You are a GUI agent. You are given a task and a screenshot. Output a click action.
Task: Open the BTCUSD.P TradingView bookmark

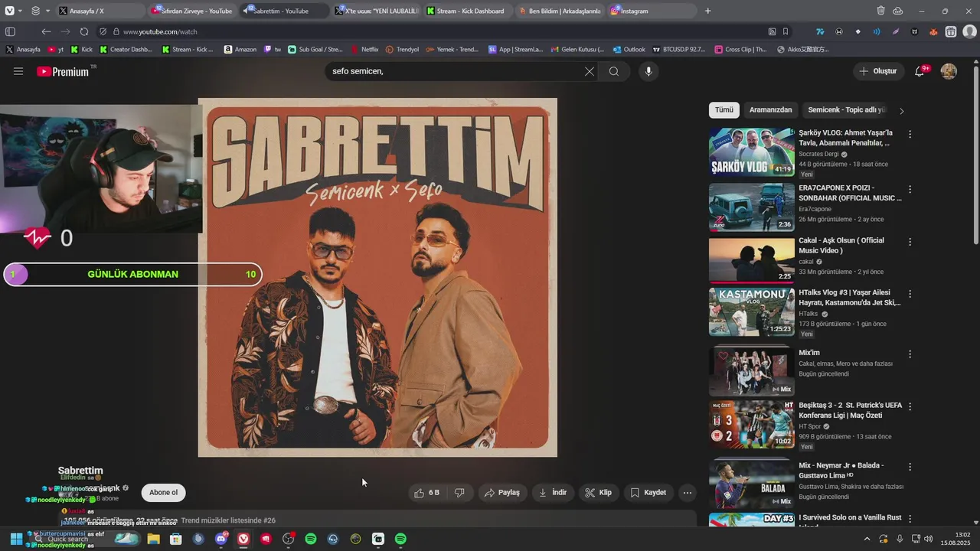click(679, 49)
